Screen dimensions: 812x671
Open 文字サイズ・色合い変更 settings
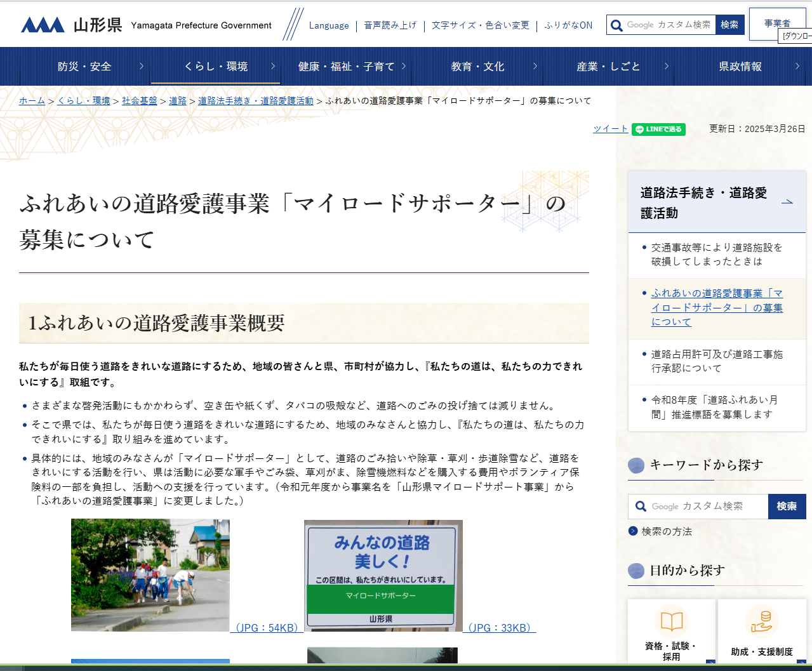[x=480, y=25]
